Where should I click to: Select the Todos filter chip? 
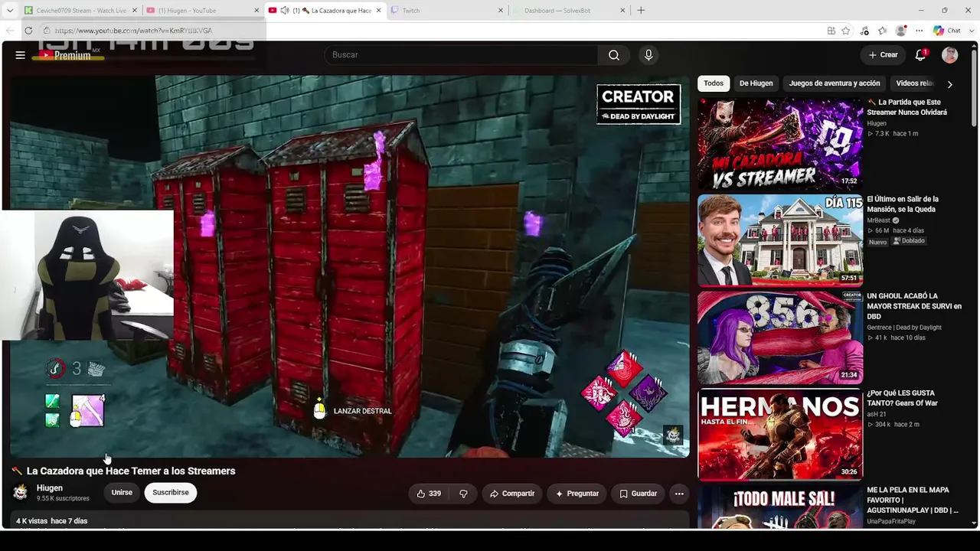click(714, 83)
